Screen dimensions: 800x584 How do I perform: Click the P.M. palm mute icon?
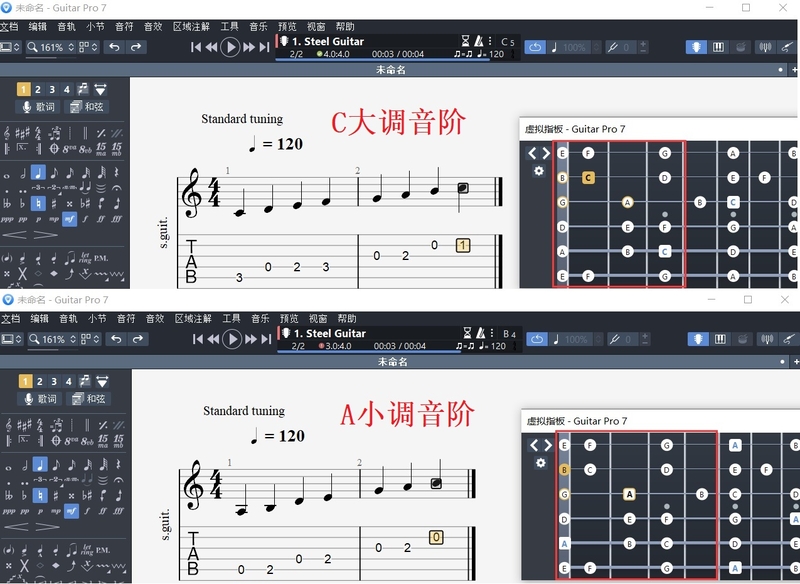tap(100, 257)
